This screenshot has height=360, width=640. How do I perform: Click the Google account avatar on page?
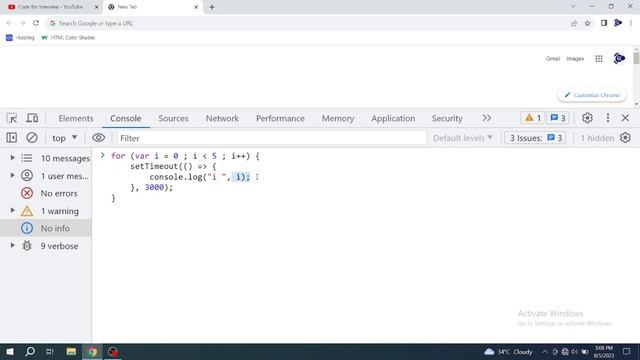point(619,58)
